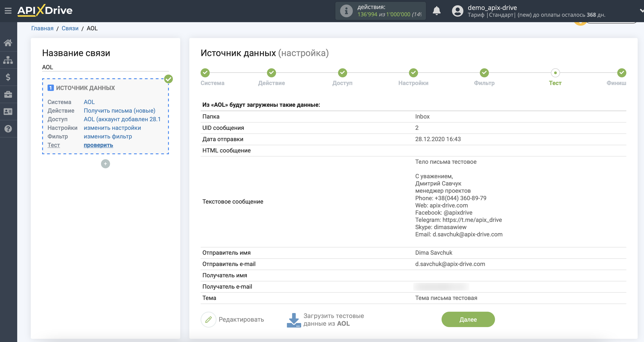Click the green checkmark on data source block

pos(168,79)
